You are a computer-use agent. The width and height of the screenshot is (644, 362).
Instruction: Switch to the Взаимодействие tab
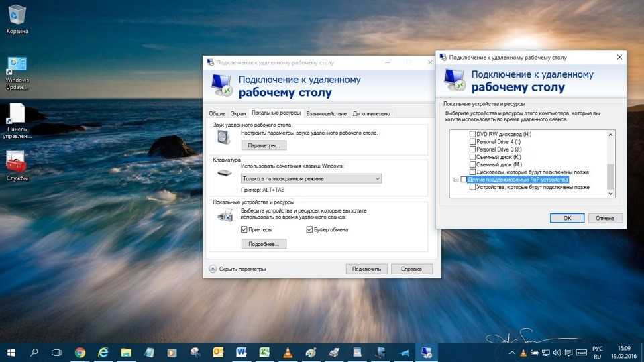(327, 114)
